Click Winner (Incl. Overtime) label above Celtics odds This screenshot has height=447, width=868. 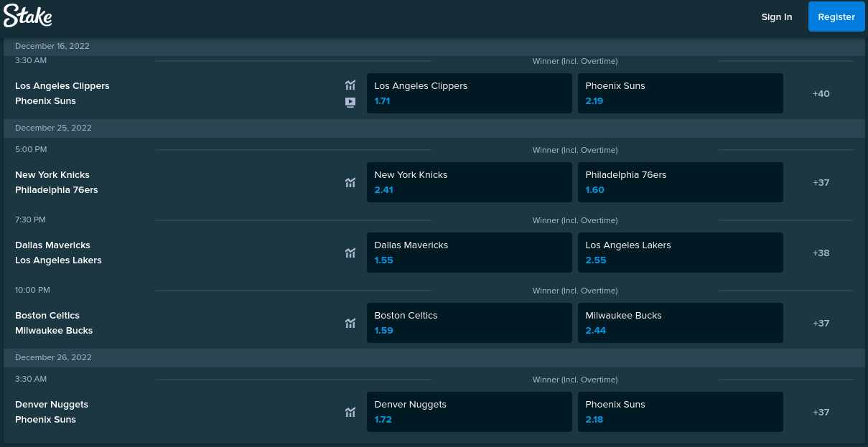(x=575, y=291)
